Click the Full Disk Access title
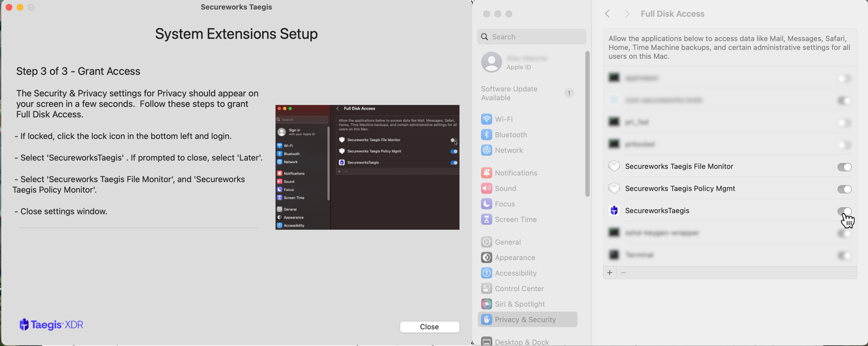868x346 pixels. 672,14
